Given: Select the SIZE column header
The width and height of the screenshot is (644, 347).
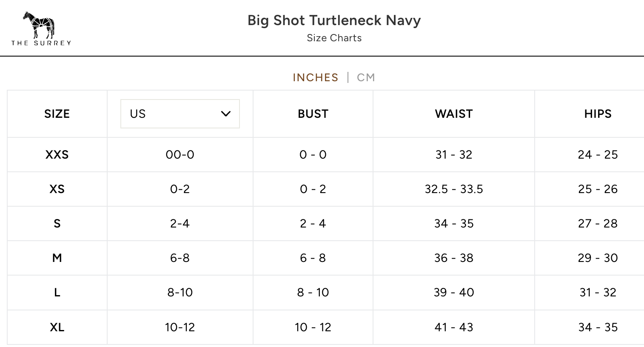Looking at the screenshot, I should pyautogui.click(x=57, y=114).
